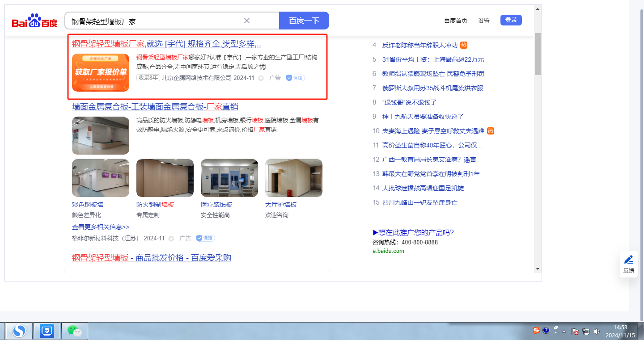Click the Sogou input method tray icon
Image resolution: width=644 pixels, height=340 pixels.
tap(536, 330)
